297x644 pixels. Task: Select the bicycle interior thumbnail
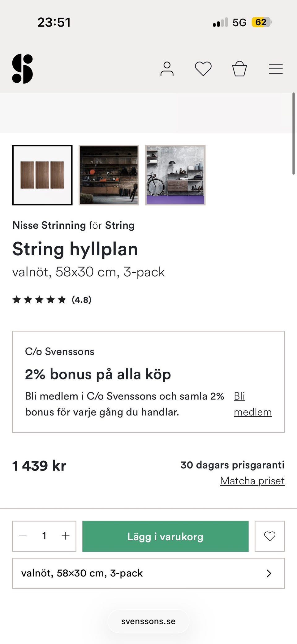click(x=175, y=175)
